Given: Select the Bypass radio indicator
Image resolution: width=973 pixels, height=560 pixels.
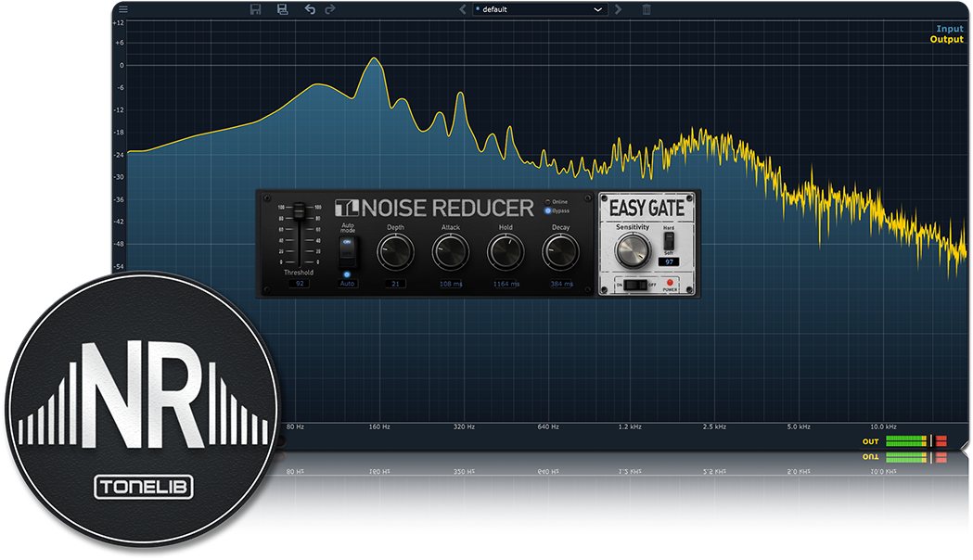Looking at the screenshot, I should point(548,211).
